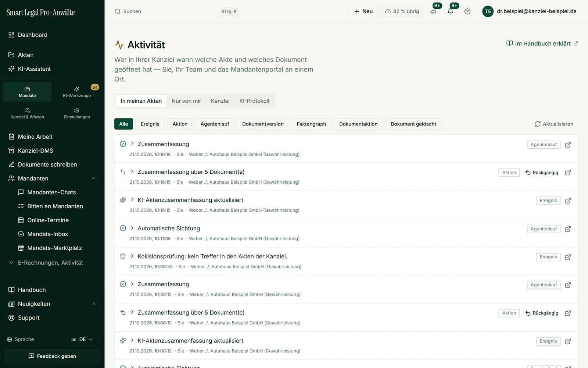
Task: Filter by Dokumentaktion
Action: [x=358, y=124]
